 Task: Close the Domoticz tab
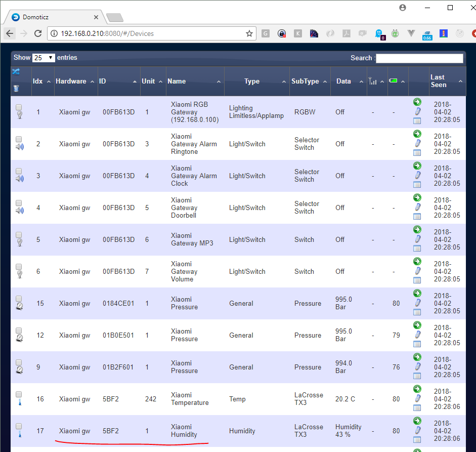(x=96, y=17)
